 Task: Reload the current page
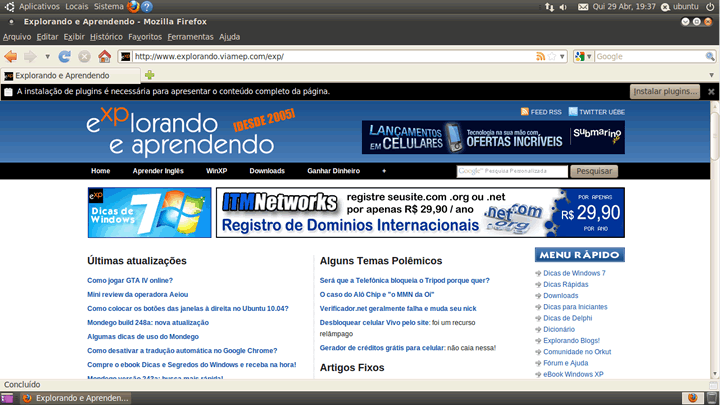(65, 56)
